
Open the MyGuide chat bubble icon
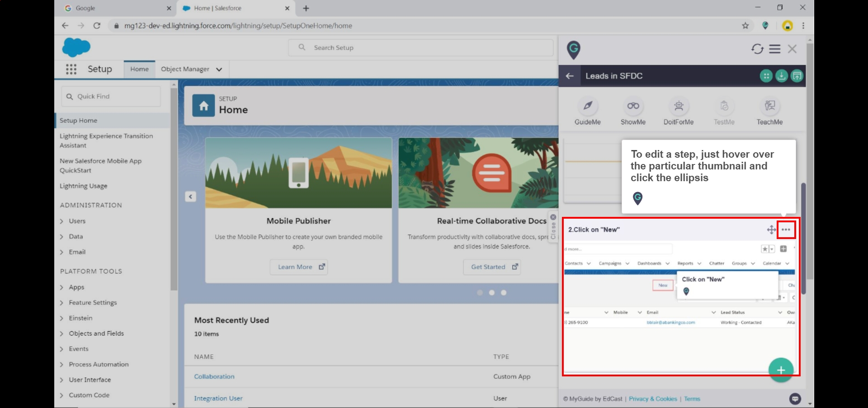[795, 399]
